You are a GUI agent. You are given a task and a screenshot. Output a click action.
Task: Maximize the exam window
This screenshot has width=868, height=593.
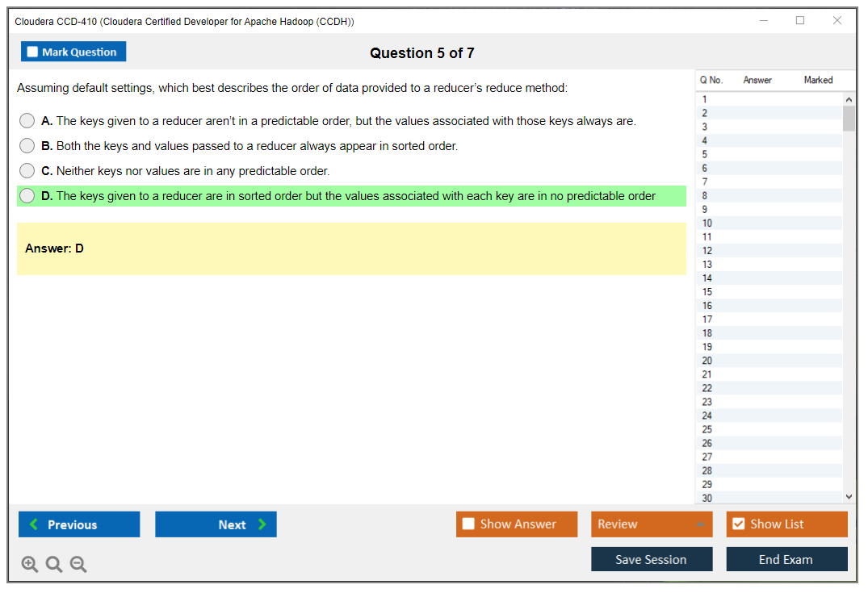800,21
